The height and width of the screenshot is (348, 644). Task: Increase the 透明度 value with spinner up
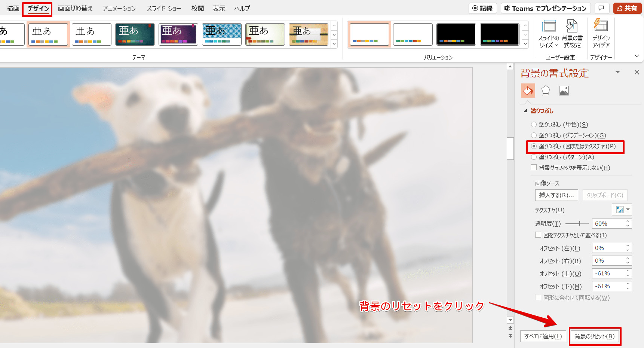[628, 221]
